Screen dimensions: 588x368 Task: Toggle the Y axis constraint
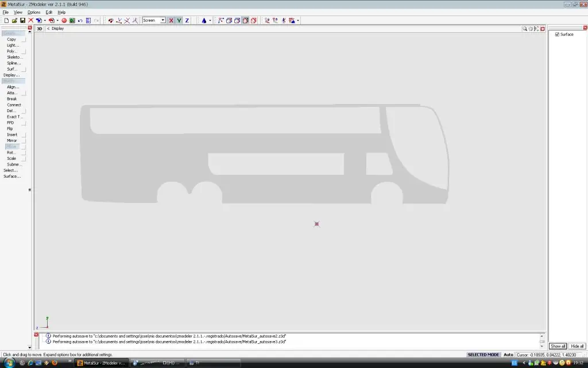click(179, 20)
